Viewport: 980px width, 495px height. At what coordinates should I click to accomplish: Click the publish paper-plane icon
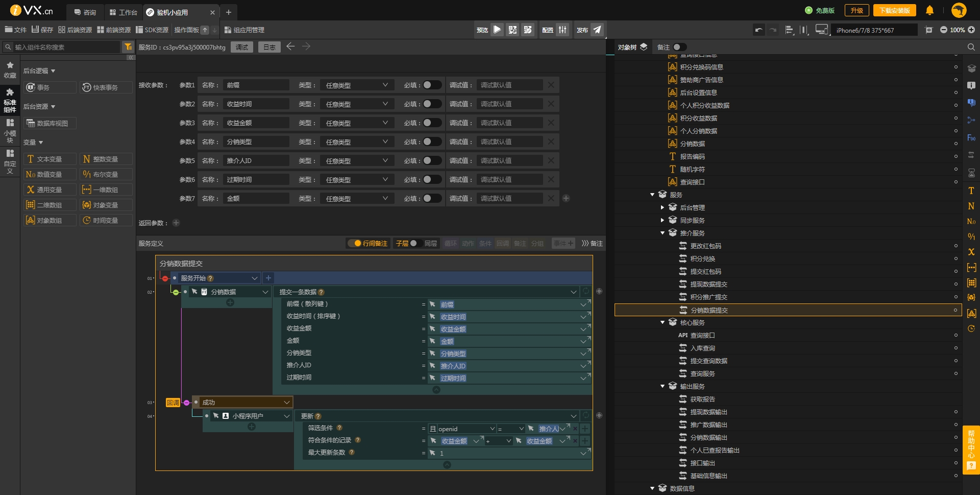click(597, 30)
